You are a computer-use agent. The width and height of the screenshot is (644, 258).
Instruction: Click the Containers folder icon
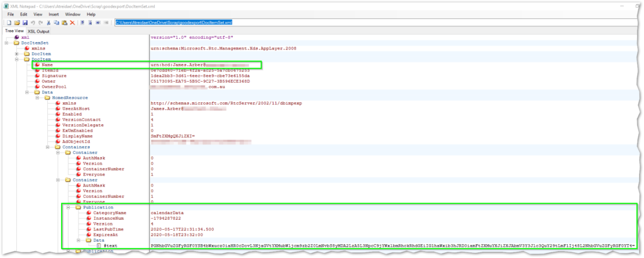point(57,147)
